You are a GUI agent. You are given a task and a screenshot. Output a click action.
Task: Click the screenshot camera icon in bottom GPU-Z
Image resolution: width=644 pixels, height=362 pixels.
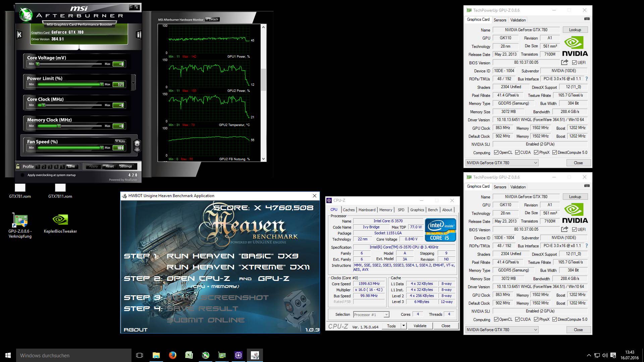click(x=587, y=186)
